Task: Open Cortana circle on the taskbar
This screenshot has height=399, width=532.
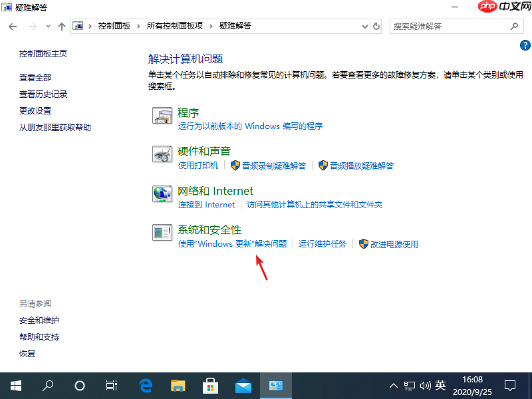Action: (x=79, y=386)
